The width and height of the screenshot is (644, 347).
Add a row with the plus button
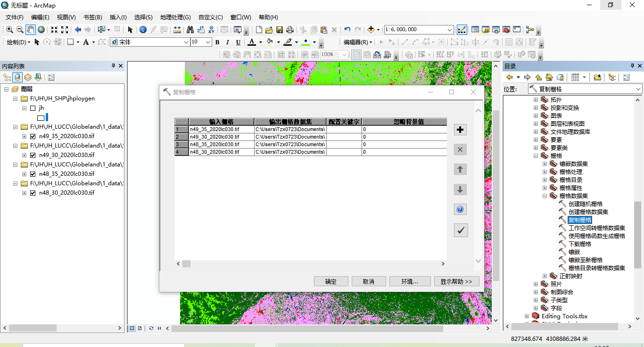point(460,129)
